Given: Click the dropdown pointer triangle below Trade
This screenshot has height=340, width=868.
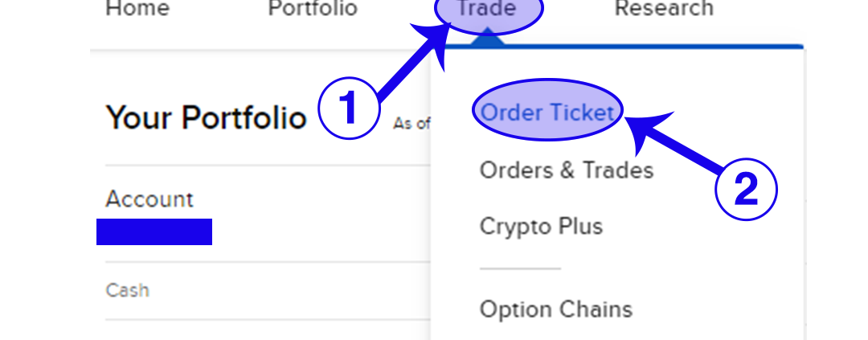Looking at the screenshot, I should (x=488, y=40).
